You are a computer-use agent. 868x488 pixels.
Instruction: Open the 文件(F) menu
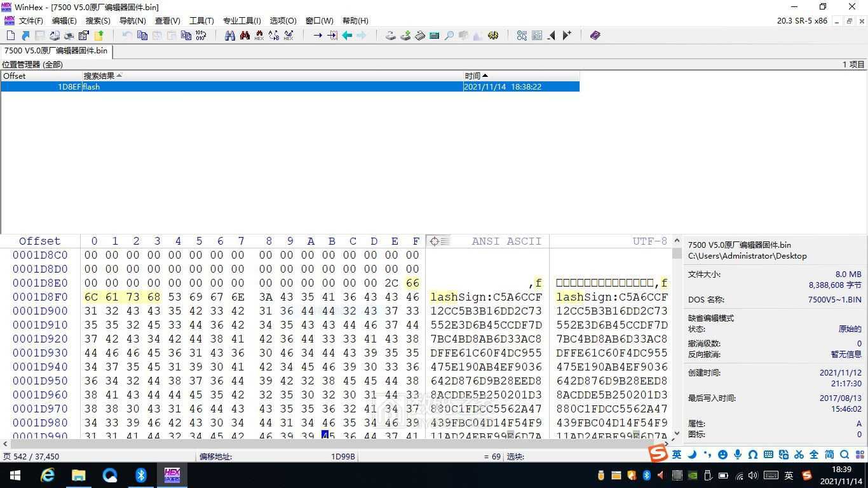coord(31,21)
